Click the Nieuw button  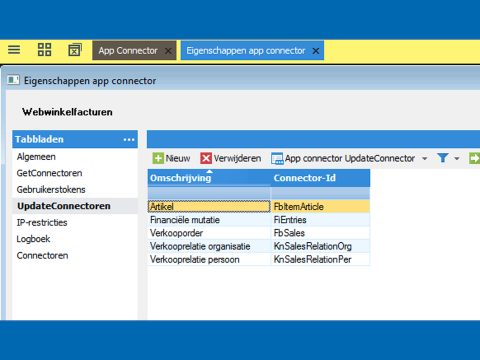[171, 158]
